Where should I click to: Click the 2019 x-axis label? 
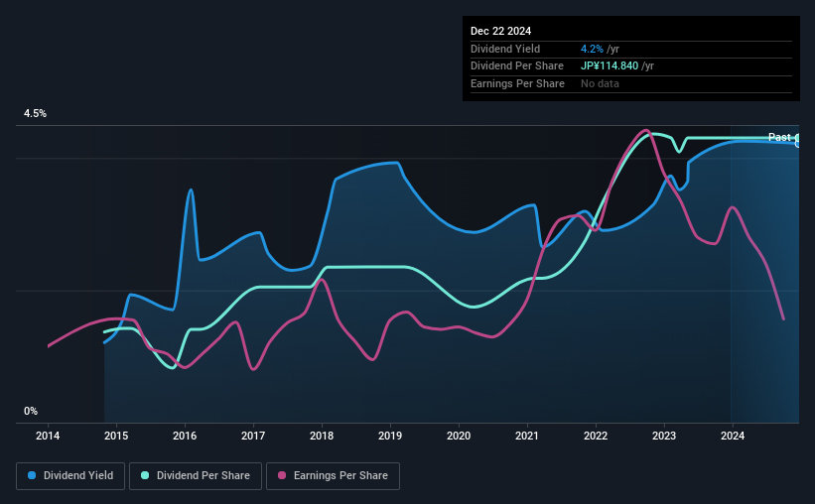coord(390,436)
